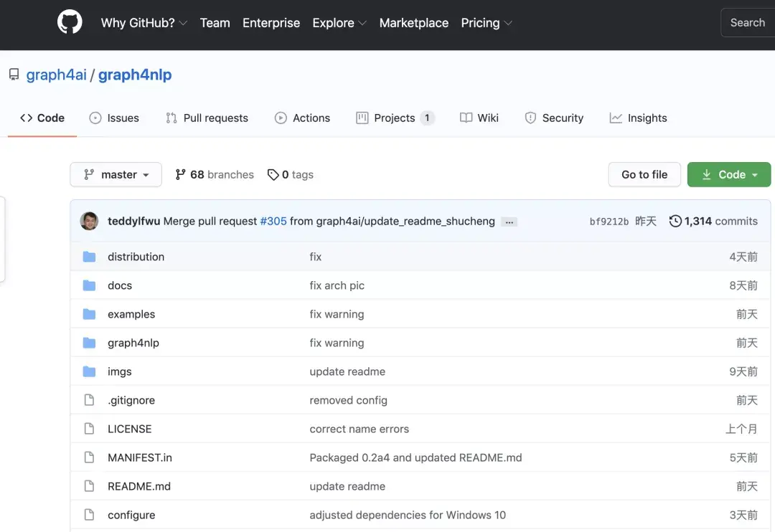
Task: Click the branch icon beside 68 branches
Action: point(180,174)
